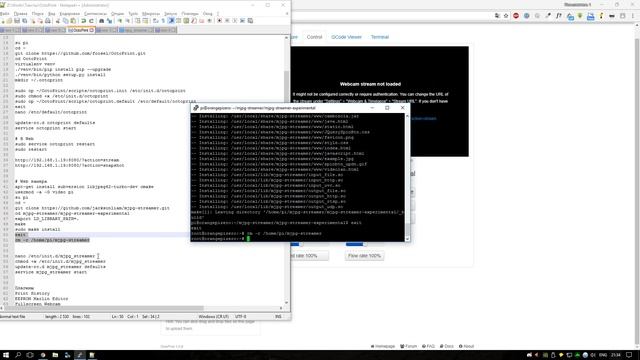This screenshot has height=360, width=640.
Task: Toggle the highlighted indent guide icon in Notepad++
Action: tap(171, 21)
